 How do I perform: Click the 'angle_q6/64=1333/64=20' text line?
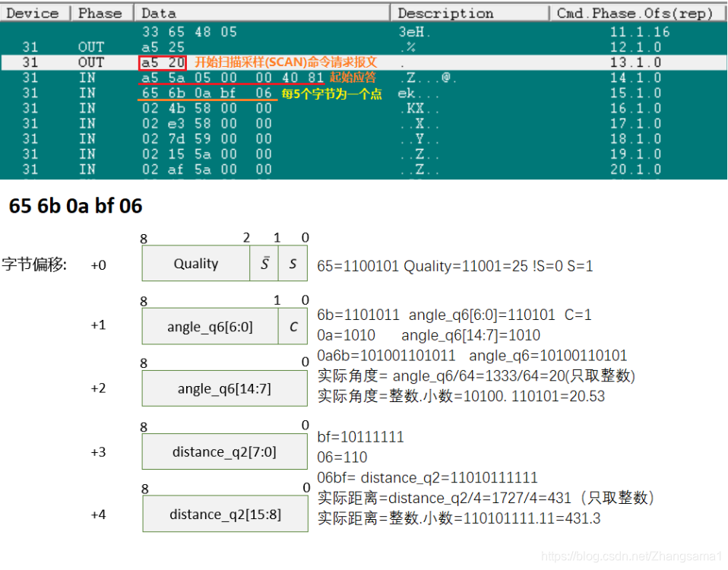click(476, 376)
